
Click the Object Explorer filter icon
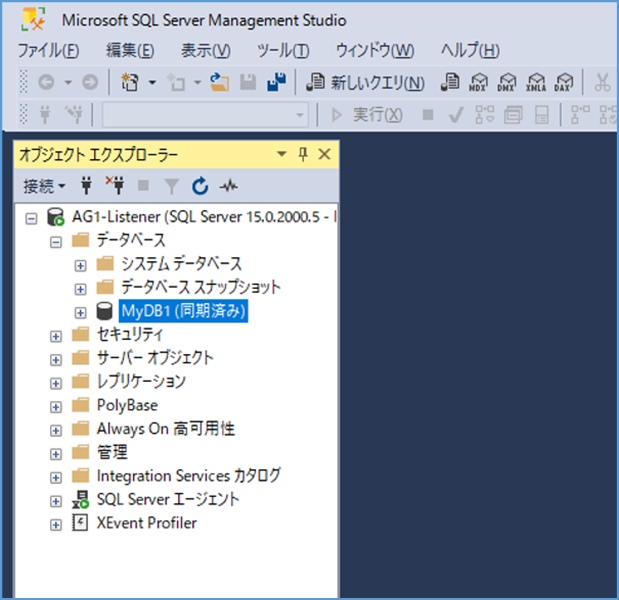(x=172, y=186)
